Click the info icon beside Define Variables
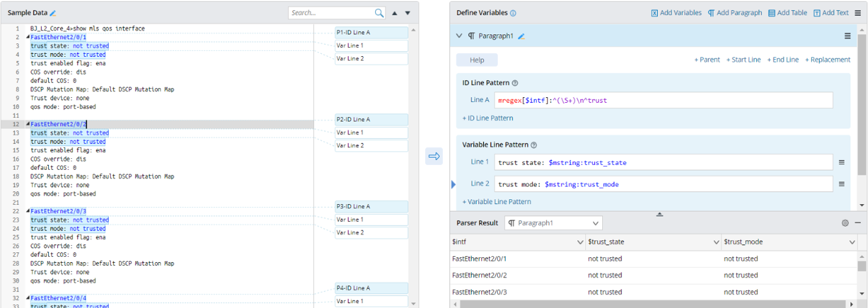This screenshot has width=868, height=308. tap(513, 13)
